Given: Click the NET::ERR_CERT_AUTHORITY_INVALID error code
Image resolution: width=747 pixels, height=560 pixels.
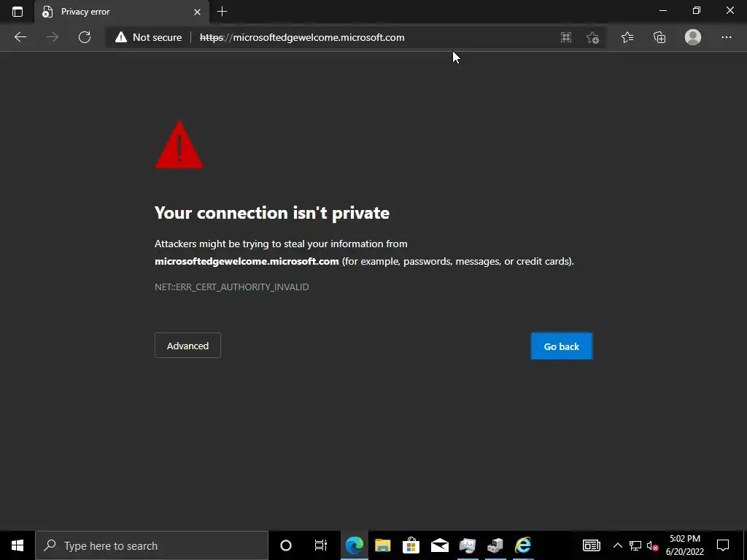Looking at the screenshot, I should [232, 287].
